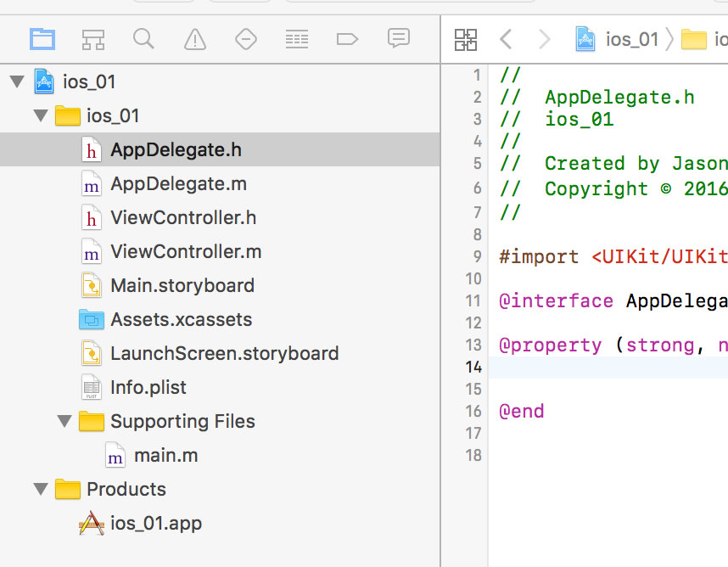Collapse the ios_01 project root

coord(17,81)
